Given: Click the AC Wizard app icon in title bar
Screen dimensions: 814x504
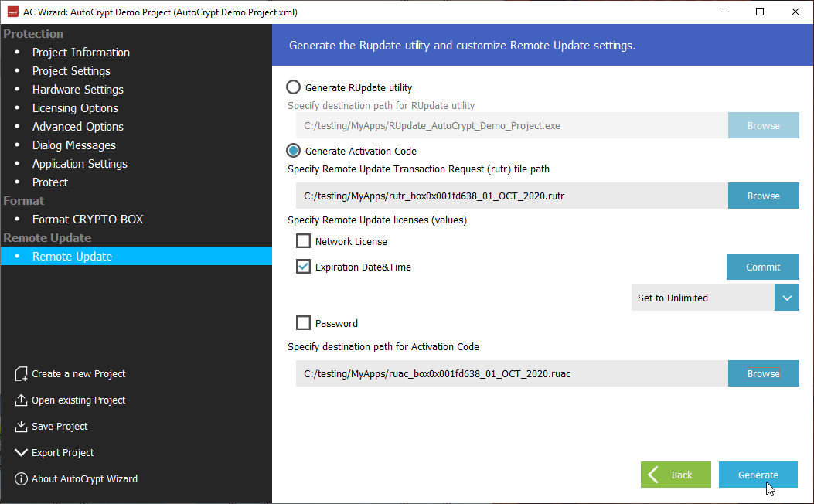Looking at the screenshot, I should [12, 12].
